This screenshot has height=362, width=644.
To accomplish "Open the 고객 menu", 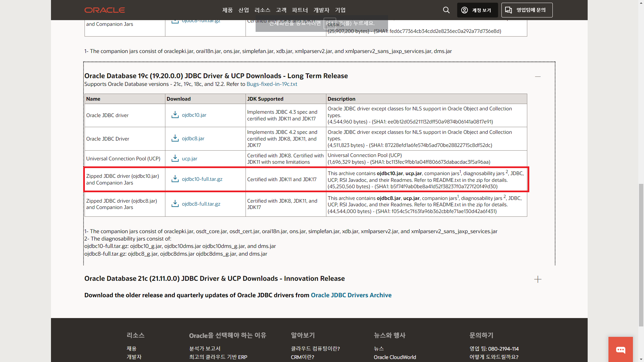I will (x=281, y=10).
